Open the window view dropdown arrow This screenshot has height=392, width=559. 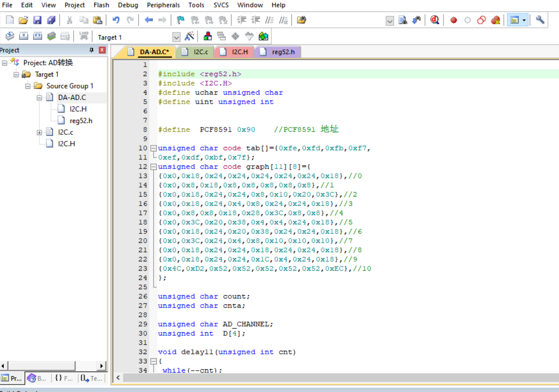[x=524, y=20]
